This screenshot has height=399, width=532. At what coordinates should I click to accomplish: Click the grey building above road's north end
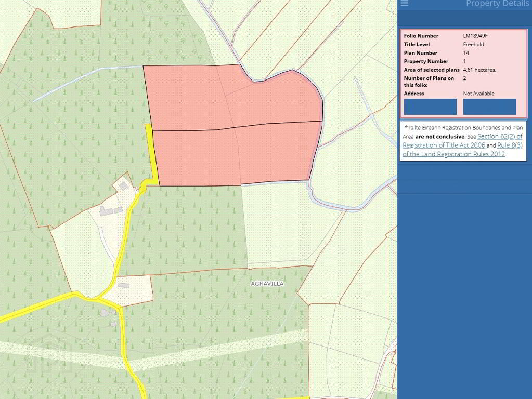124,185
